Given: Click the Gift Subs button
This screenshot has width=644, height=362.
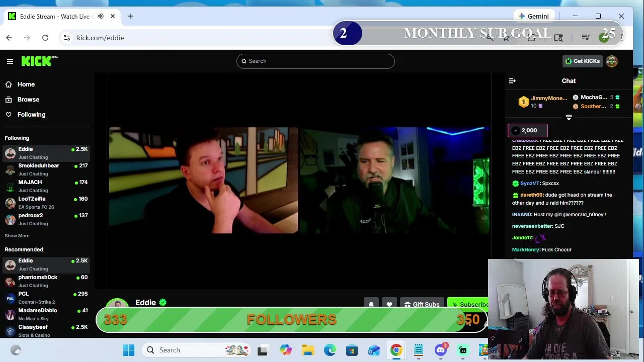Looking at the screenshot, I should (422, 304).
